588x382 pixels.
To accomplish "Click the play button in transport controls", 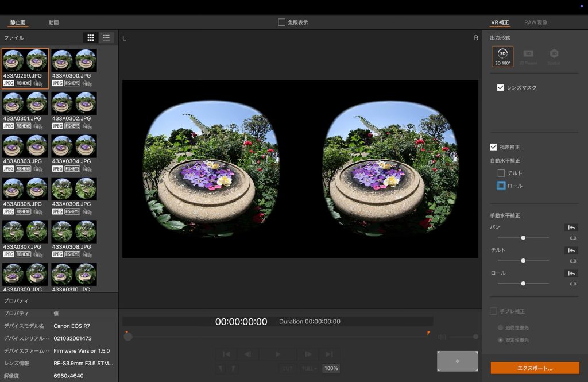I will pyautogui.click(x=278, y=354).
